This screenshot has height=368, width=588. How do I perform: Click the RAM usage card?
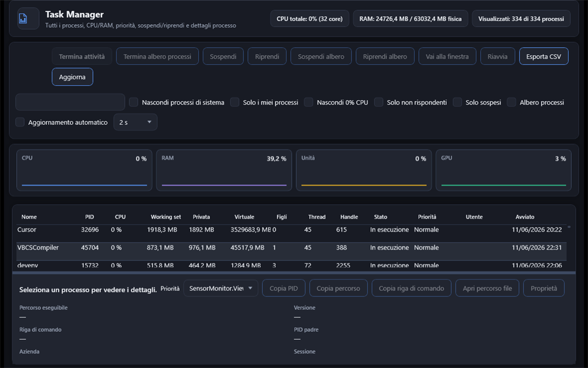[224, 170]
